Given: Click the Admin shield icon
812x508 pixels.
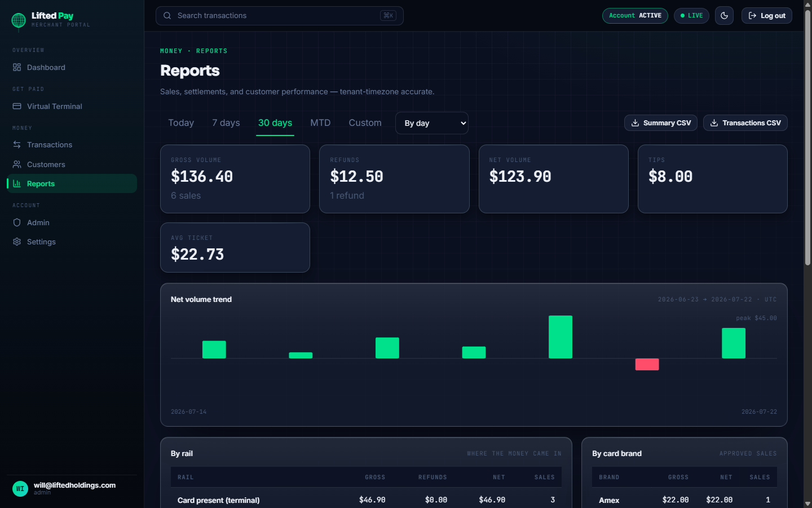Looking at the screenshot, I should [17, 222].
